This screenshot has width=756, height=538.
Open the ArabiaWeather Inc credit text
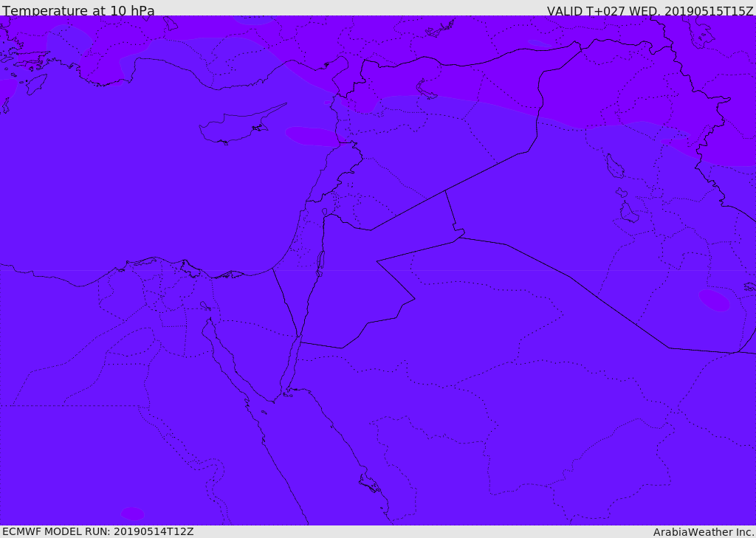pyautogui.click(x=703, y=532)
